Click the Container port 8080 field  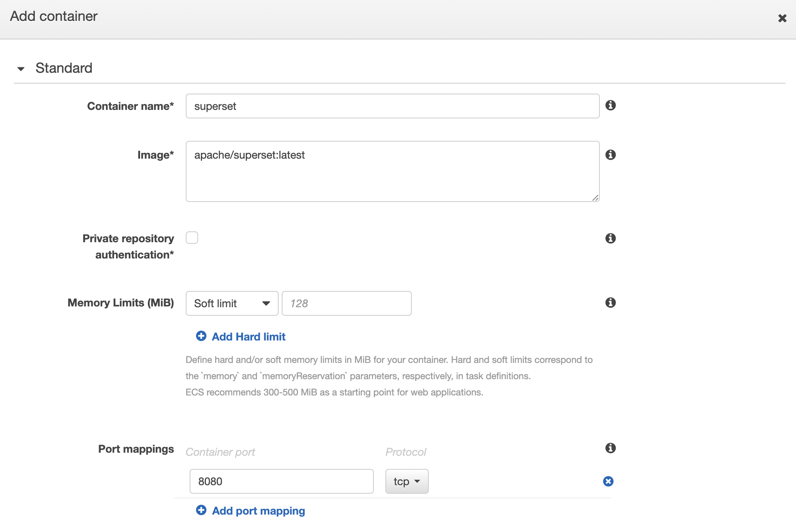[281, 481]
